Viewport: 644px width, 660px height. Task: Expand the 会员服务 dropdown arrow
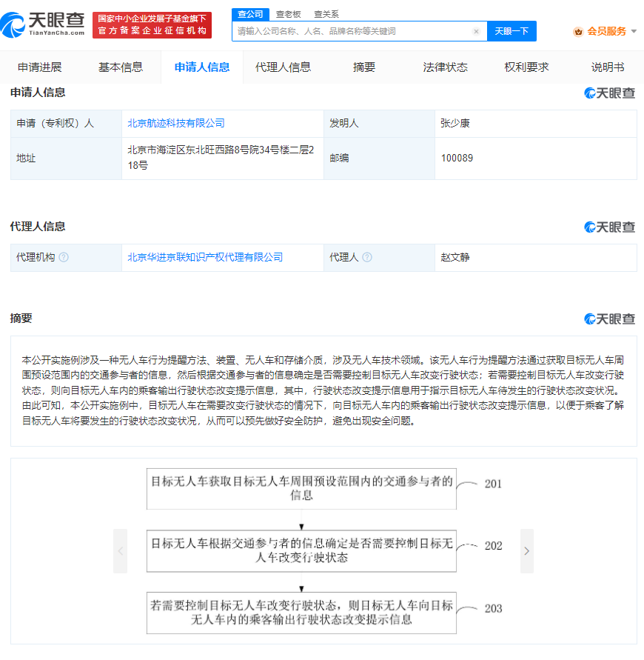click(x=634, y=31)
